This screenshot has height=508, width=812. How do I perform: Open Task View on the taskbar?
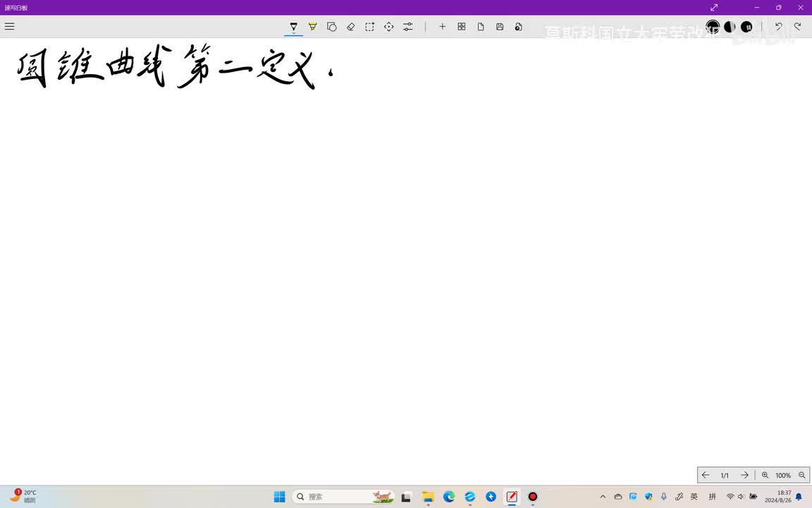pos(406,497)
